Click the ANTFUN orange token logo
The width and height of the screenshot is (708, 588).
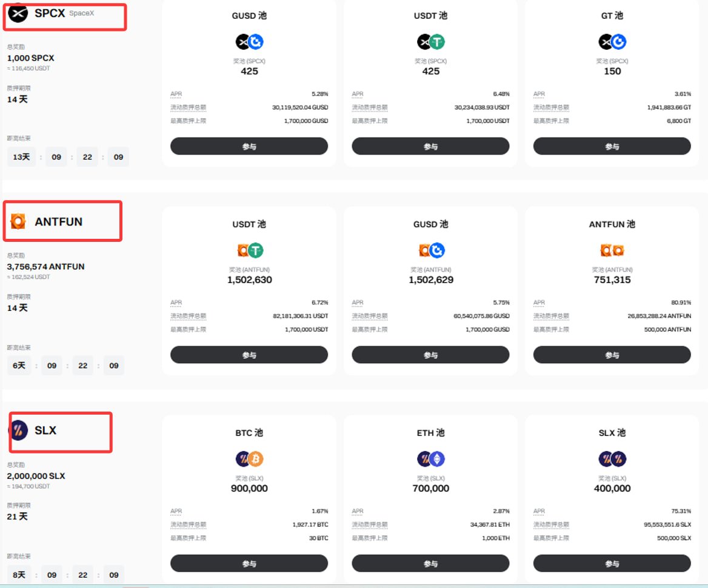[18, 221]
